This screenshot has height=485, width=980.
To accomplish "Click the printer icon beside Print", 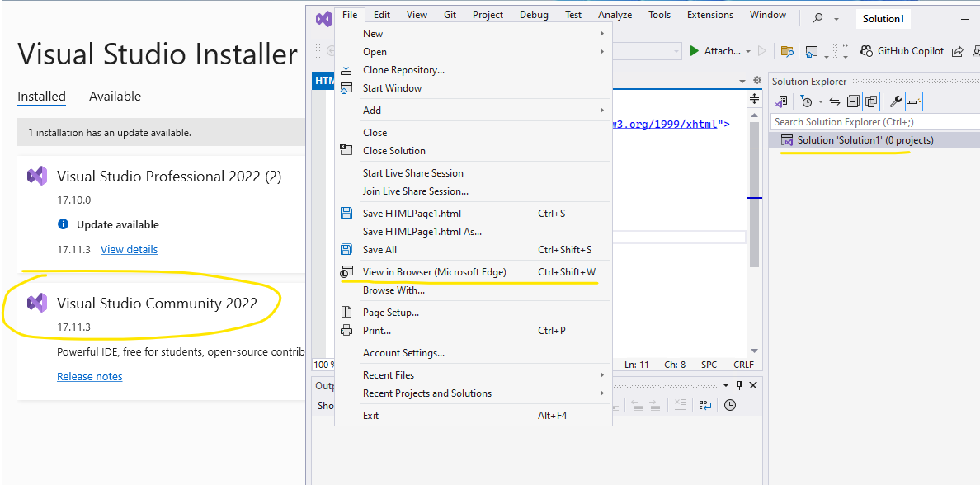I will click(x=346, y=330).
